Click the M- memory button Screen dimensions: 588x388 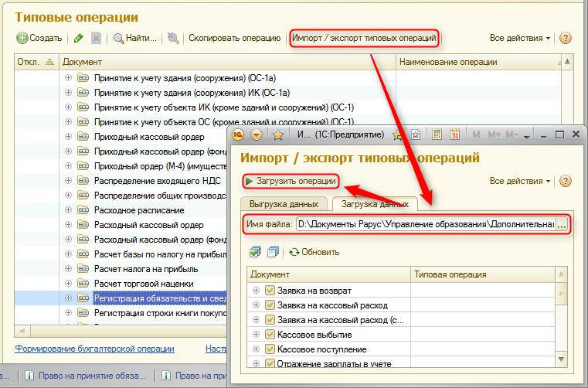coord(512,134)
